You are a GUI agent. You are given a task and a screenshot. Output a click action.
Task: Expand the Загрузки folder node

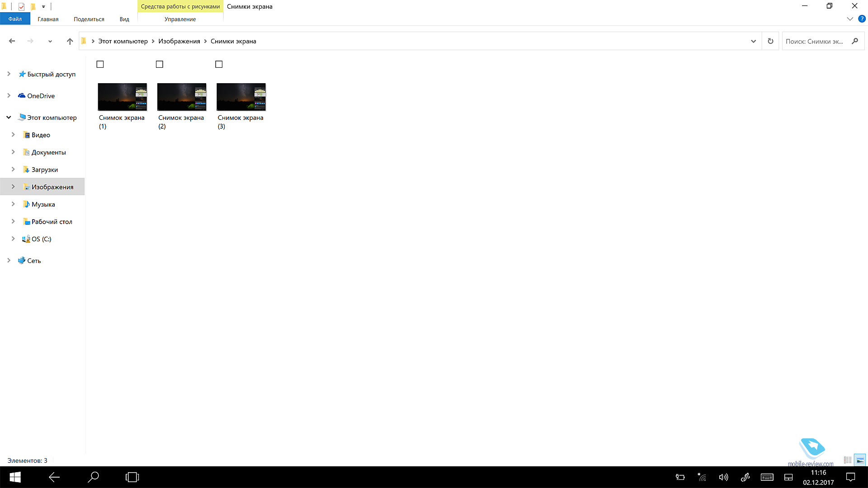pos(13,169)
